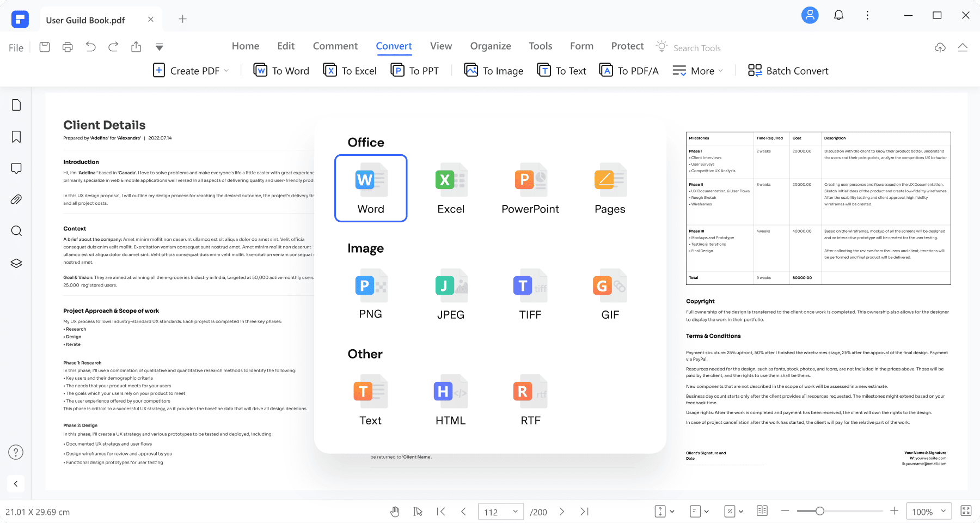
Task: Open the Organize tab
Action: tap(491, 46)
